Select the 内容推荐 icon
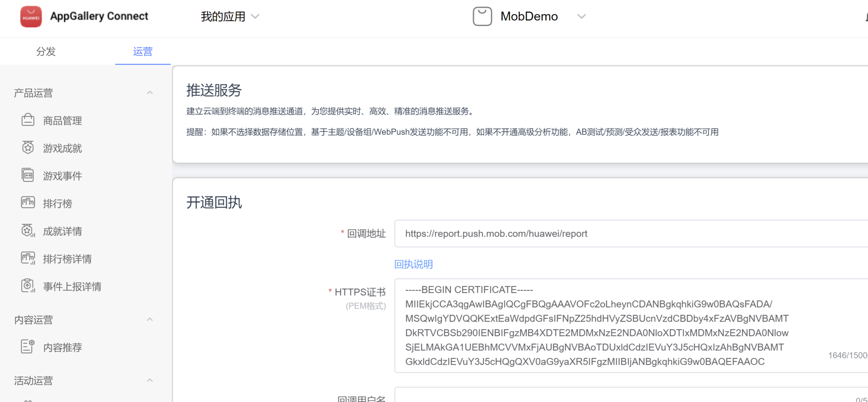The width and height of the screenshot is (868, 402). [28, 346]
